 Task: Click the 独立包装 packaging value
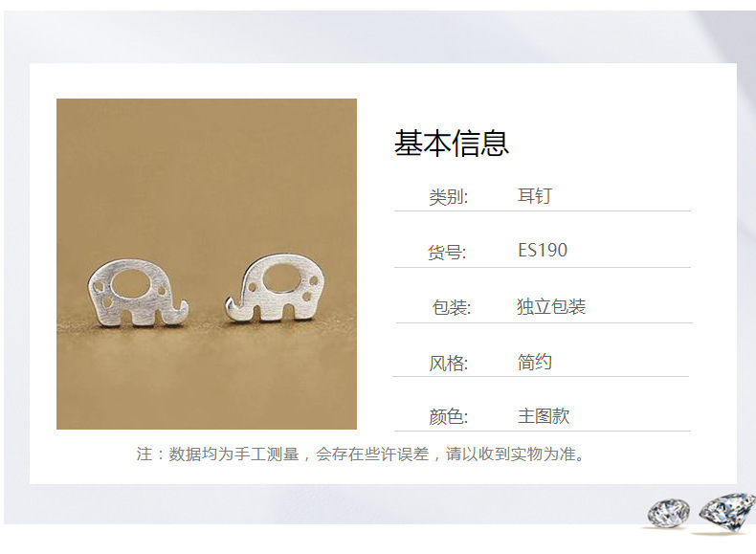coord(551,306)
